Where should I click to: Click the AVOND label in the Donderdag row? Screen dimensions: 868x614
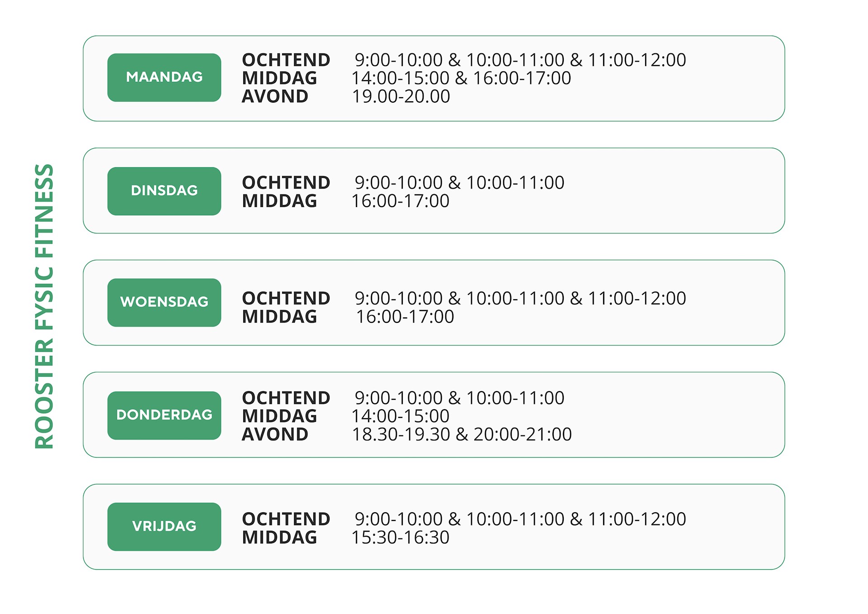tap(275, 434)
